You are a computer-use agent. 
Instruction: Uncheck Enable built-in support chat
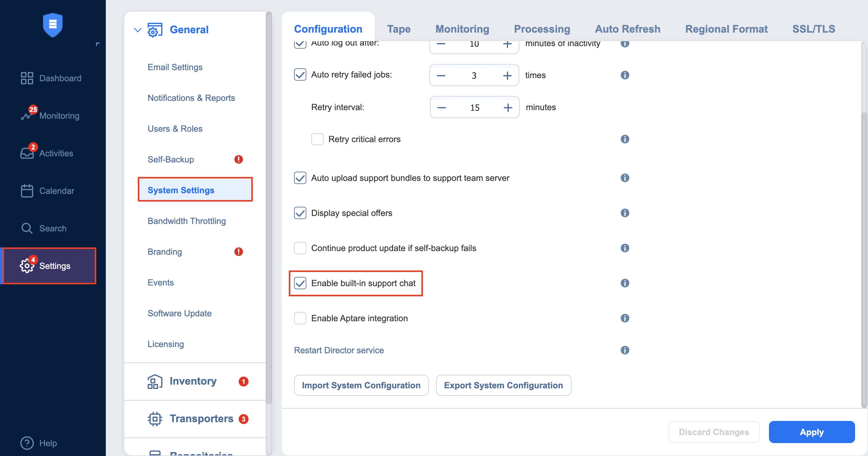click(300, 283)
